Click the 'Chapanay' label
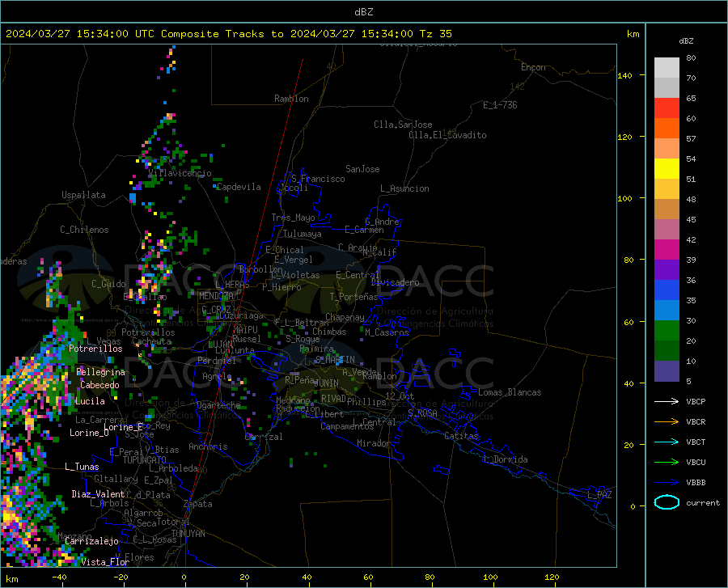Image resolution: width=728 pixels, height=588 pixels. coord(345,317)
